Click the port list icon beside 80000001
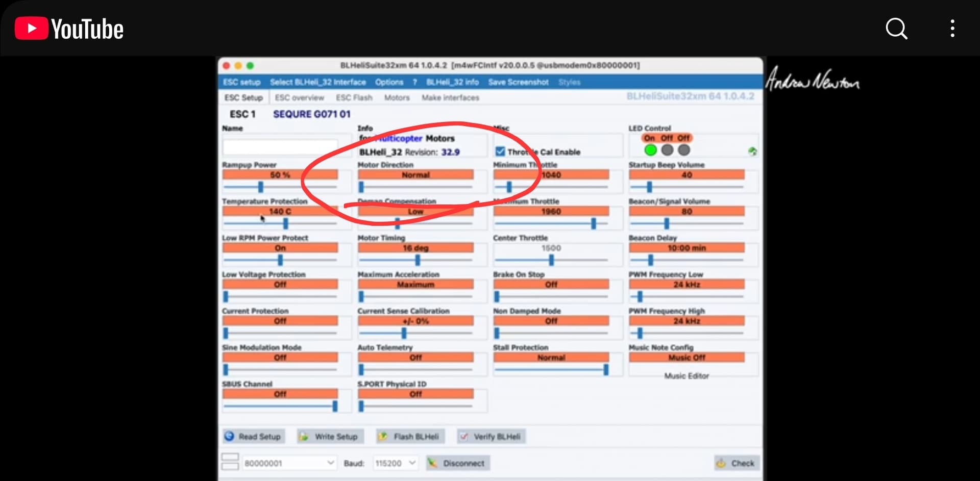 point(230,462)
